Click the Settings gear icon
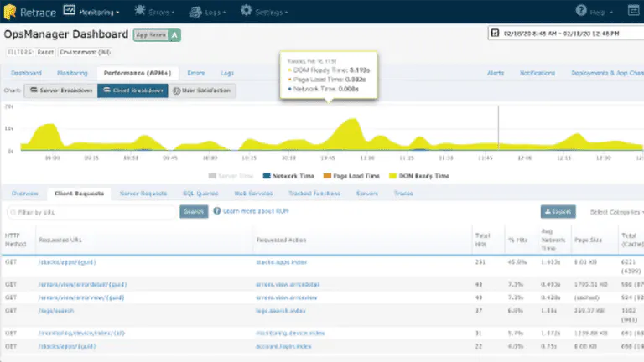This screenshot has width=644, height=362. click(x=246, y=10)
